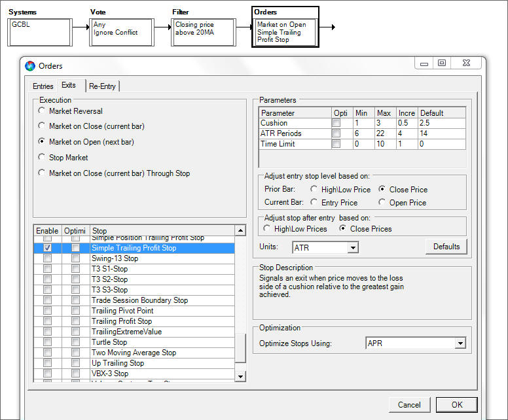
Task: Switch to the Entries tab
Action: [x=43, y=86]
